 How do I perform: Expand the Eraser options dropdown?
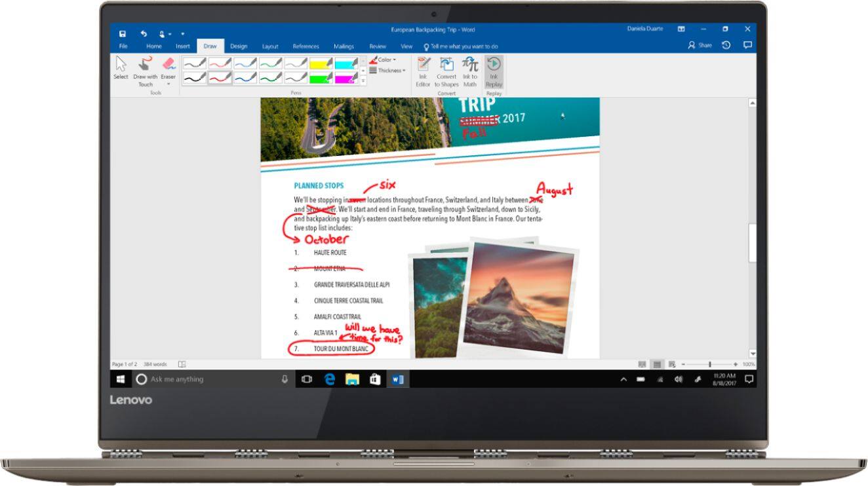168,84
